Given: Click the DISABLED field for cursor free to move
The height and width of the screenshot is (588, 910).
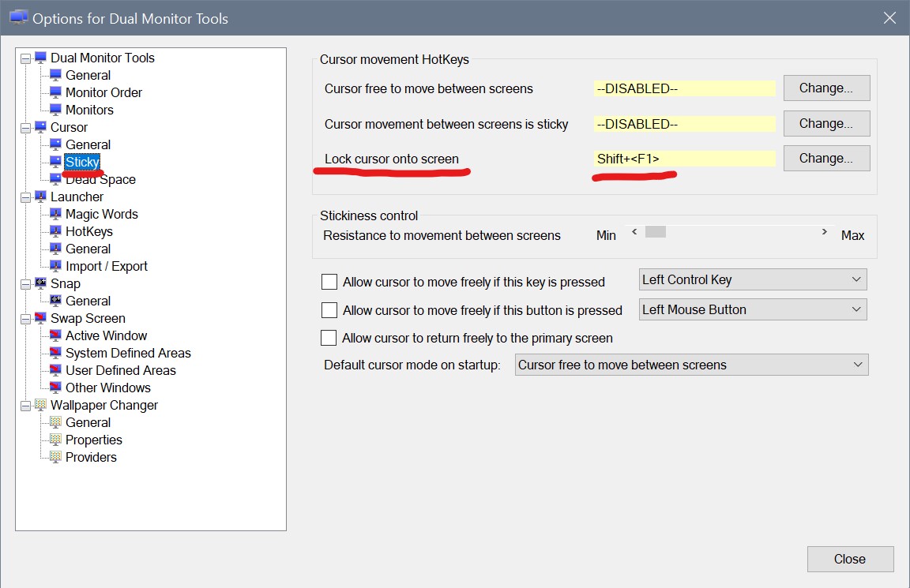Looking at the screenshot, I should click(x=684, y=88).
